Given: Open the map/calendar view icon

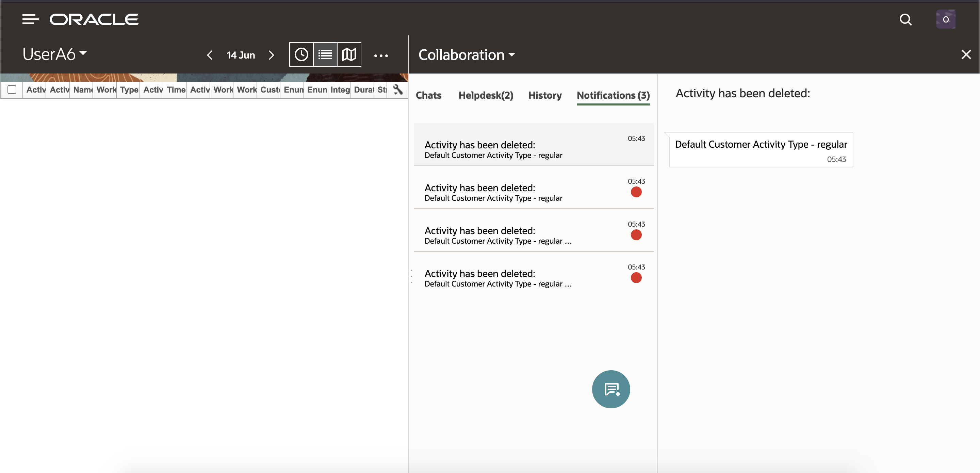Looking at the screenshot, I should coord(348,54).
